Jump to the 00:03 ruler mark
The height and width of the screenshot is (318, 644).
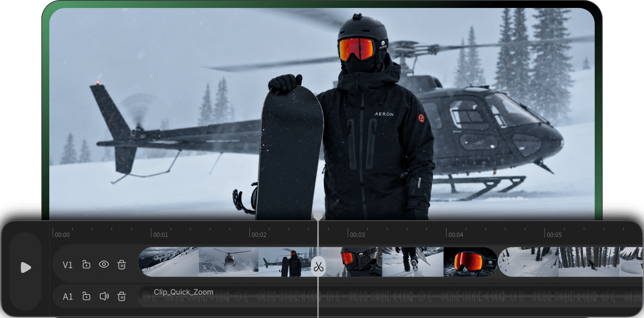click(357, 235)
